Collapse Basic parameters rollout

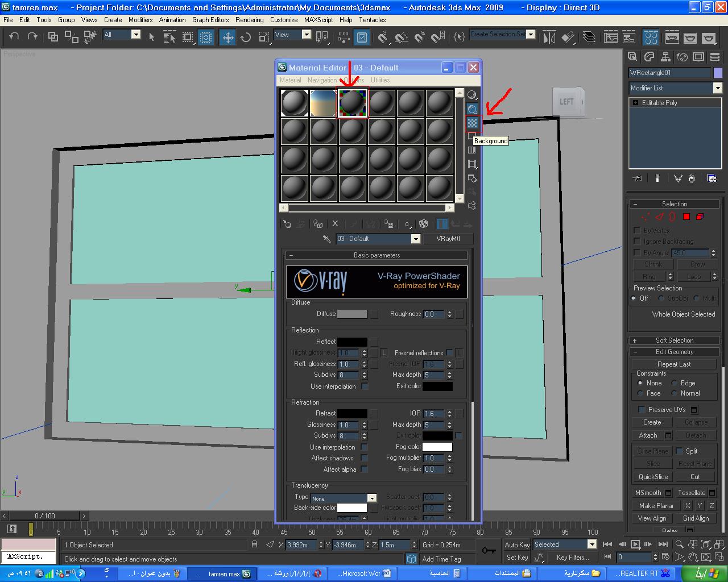tap(377, 255)
